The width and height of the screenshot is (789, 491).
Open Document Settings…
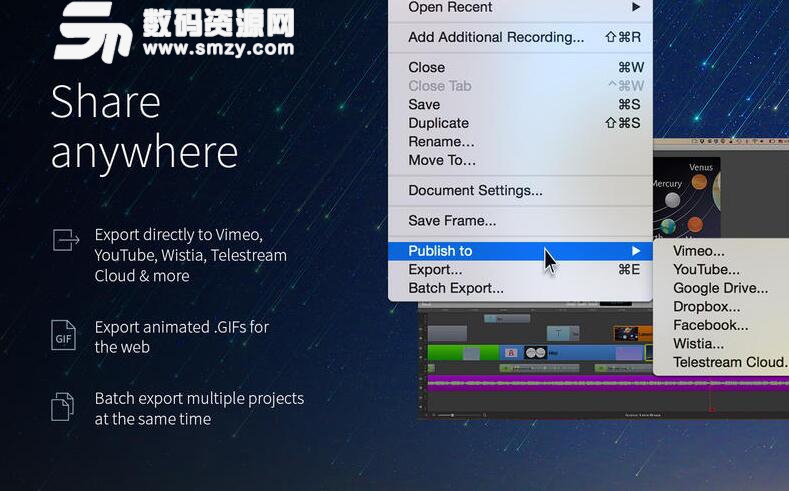tap(475, 190)
